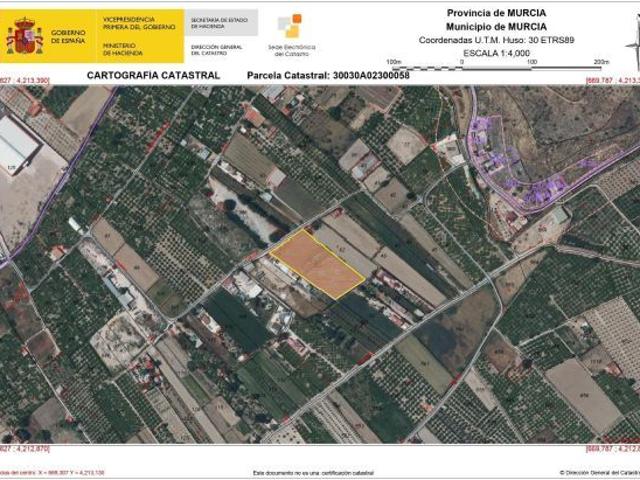Screen dimensions: 640x480
Task: Click the Secretaría de Estado de Hacienda text
Action: click(220, 20)
